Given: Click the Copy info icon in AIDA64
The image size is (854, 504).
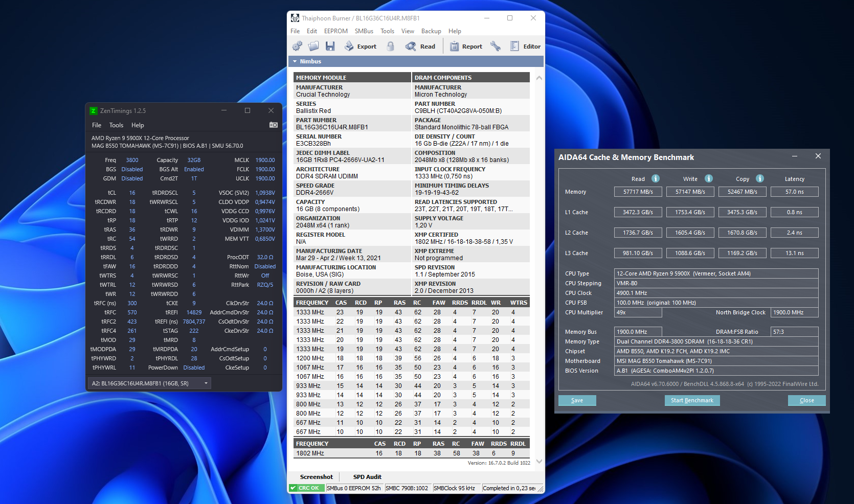Looking at the screenshot, I should coord(760,178).
